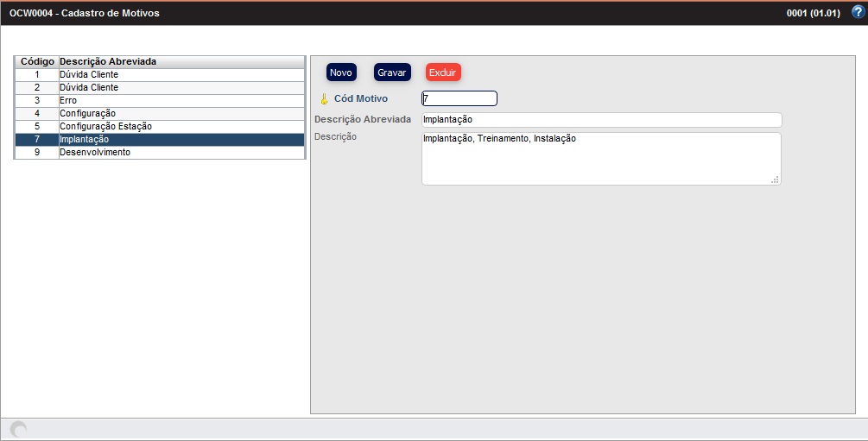
Task: Click the loading spinner in status bar
Action: pyautogui.click(x=18, y=429)
